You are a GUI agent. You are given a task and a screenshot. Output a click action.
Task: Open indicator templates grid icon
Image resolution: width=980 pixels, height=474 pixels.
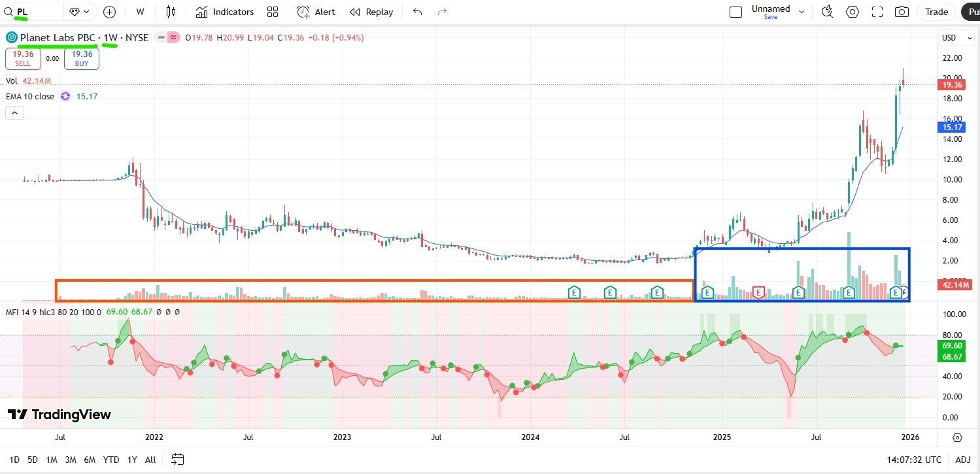pyautogui.click(x=273, y=12)
